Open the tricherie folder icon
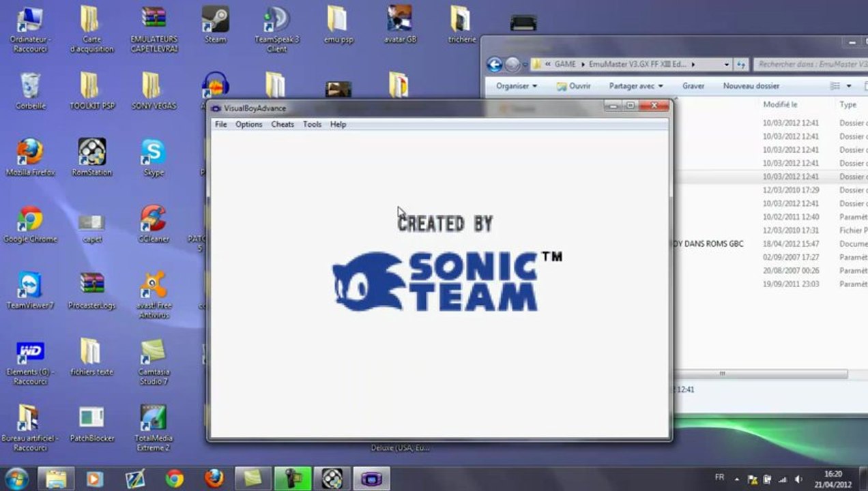Viewport: 868px width, 491px height. (x=462, y=25)
